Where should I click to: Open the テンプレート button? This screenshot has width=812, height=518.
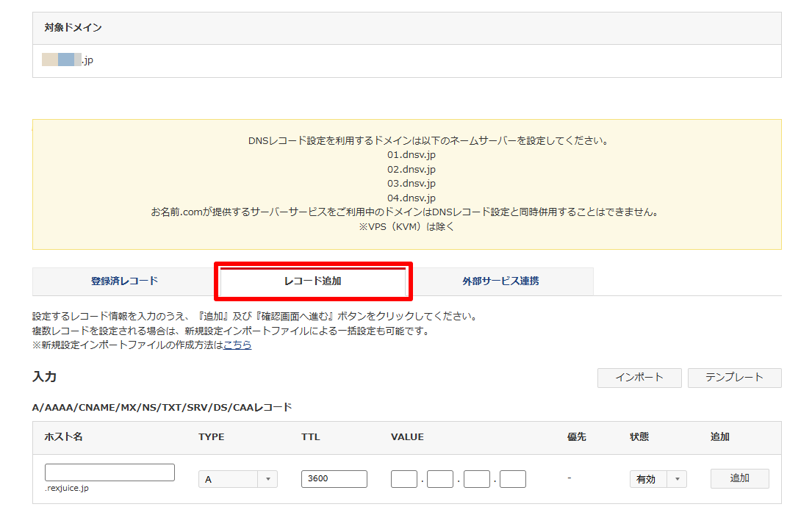[x=734, y=378]
